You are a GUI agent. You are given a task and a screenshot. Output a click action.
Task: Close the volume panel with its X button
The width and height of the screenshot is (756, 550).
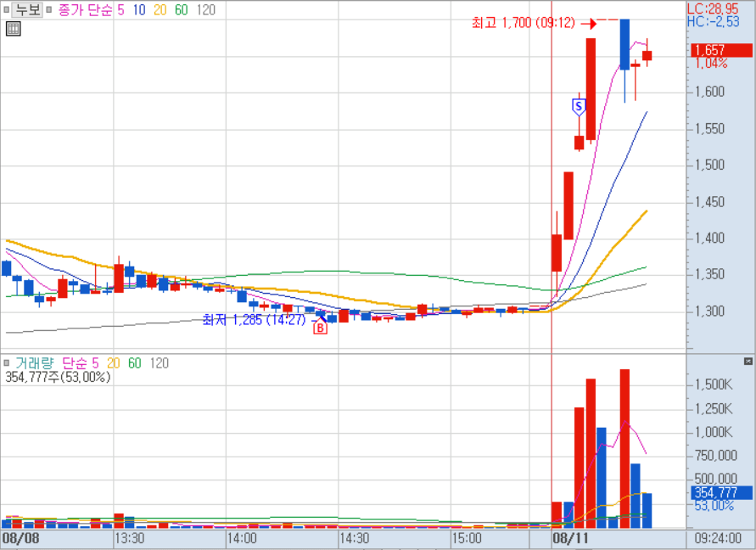pos(748,361)
